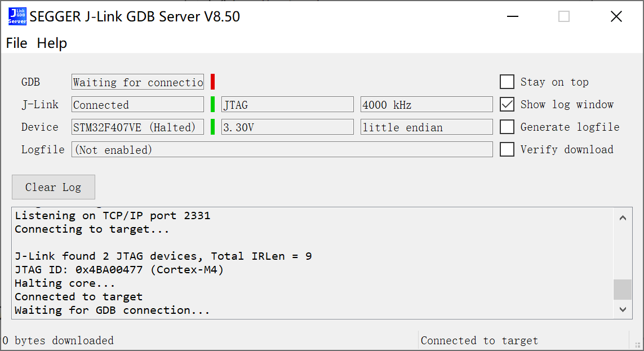Click the red GDB status indicator
The image size is (644, 351).
[213, 82]
